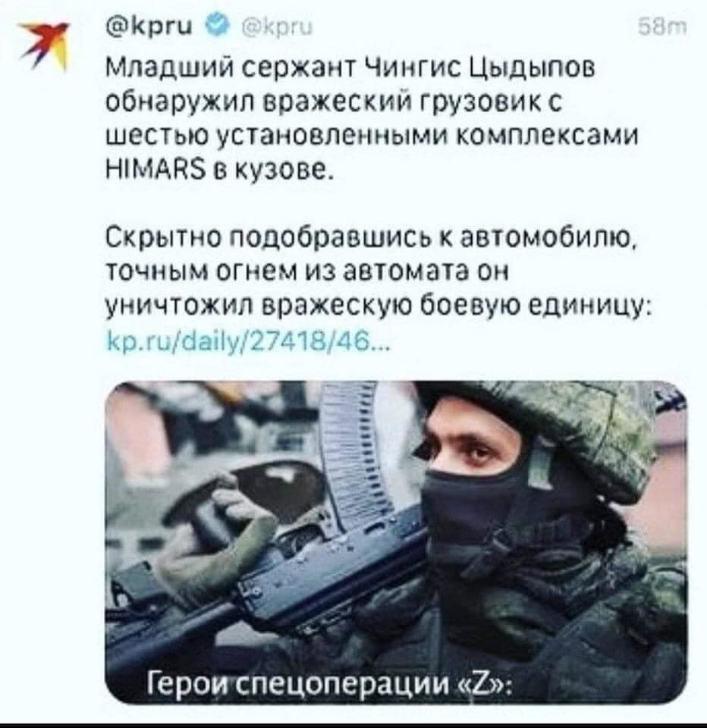Open the gray @kpru handle
This screenshot has width=707, height=728.
(278, 28)
